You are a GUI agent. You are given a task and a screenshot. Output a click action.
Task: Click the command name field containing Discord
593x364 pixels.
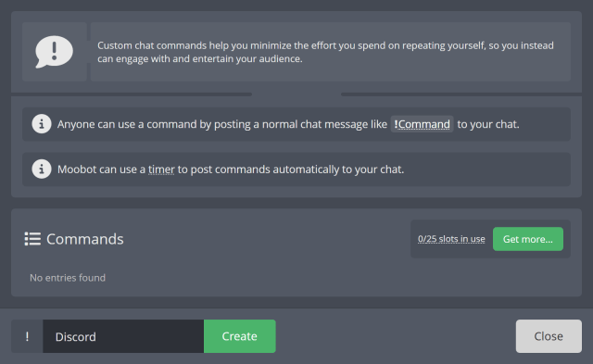click(123, 336)
